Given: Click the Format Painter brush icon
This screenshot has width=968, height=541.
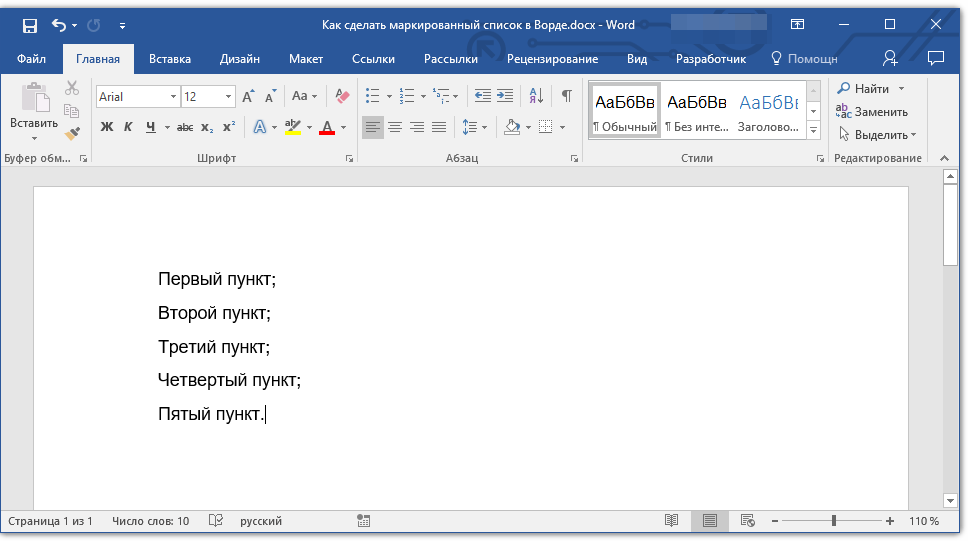Looking at the screenshot, I should coord(72,133).
